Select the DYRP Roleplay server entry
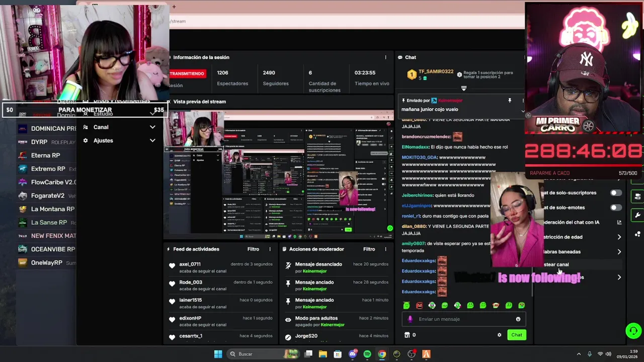This screenshot has height=362, width=644. [x=46, y=142]
